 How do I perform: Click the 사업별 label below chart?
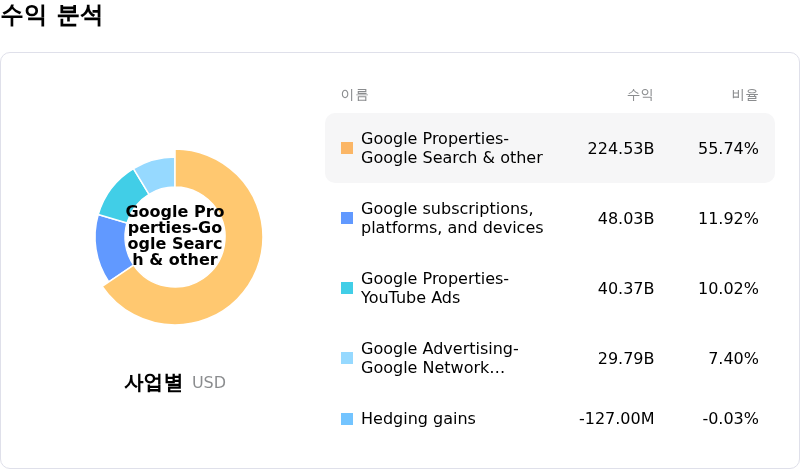(153, 382)
